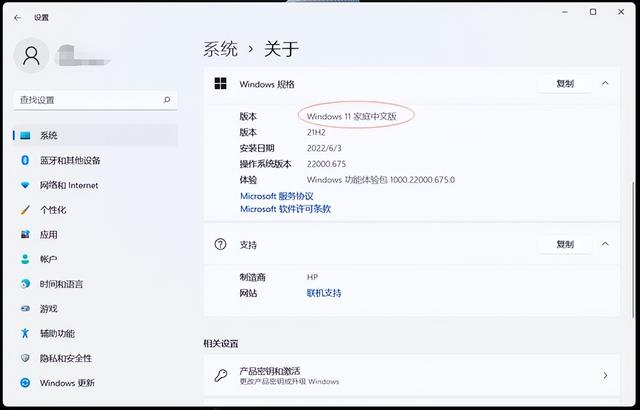Click the 制造商 label

pos(253,277)
